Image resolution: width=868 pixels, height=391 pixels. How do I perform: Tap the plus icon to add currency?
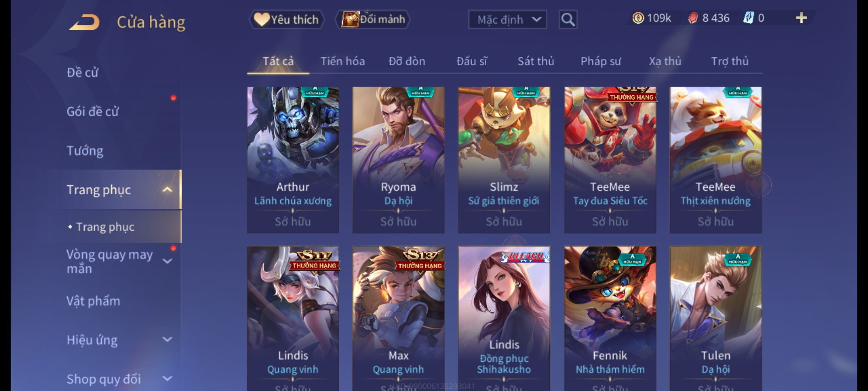801,18
